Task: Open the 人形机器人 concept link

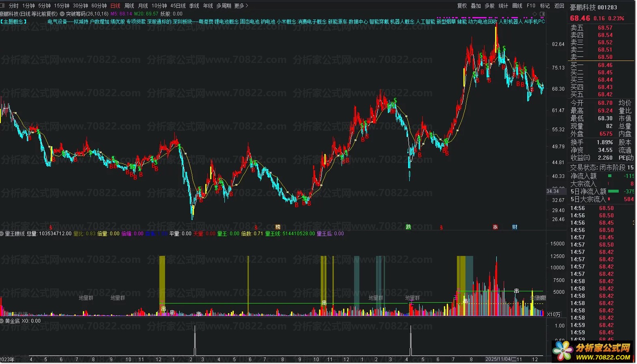Action: [511, 22]
